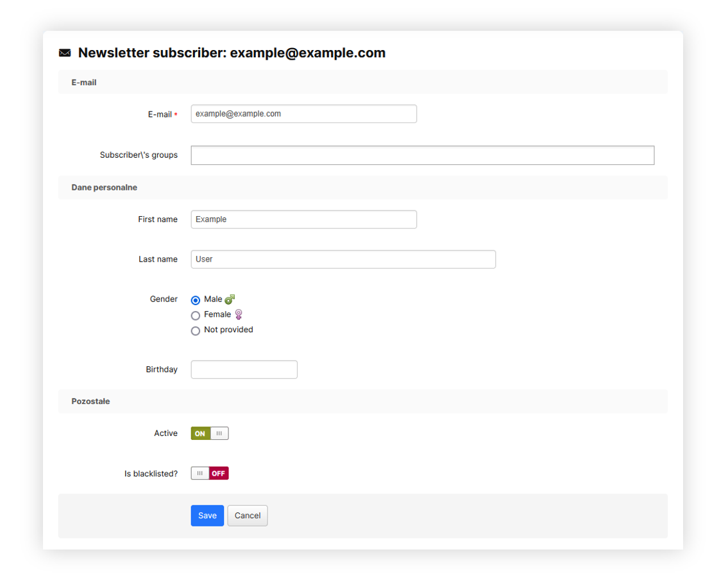Focus the E-mail address input
The width and height of the screenshot is (728, 588).
coord(303,114)
